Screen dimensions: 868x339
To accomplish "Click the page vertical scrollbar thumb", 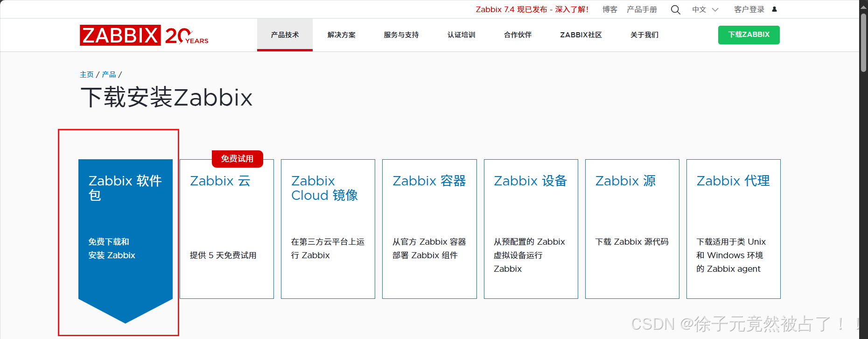I will 863,42.
